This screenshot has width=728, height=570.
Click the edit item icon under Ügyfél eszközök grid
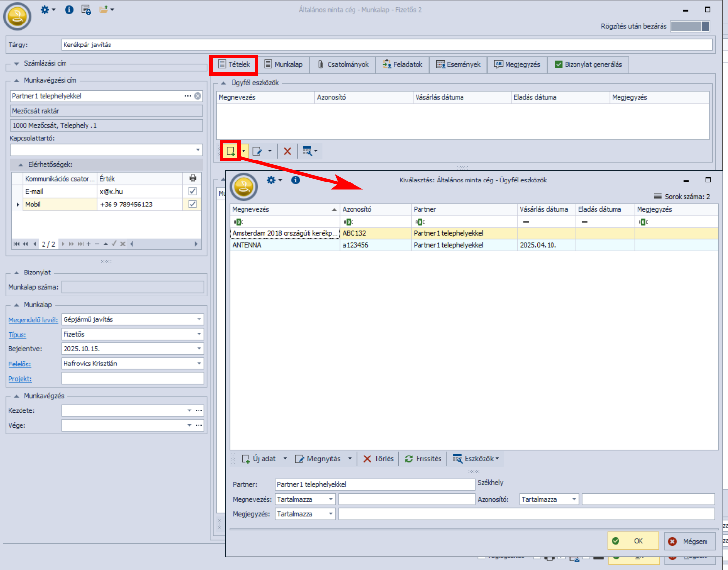click(x=257, y=151)
